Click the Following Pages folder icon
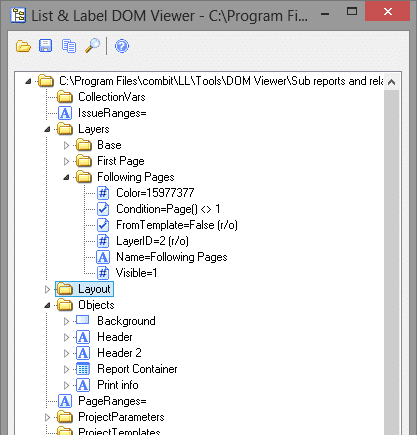 84,177
